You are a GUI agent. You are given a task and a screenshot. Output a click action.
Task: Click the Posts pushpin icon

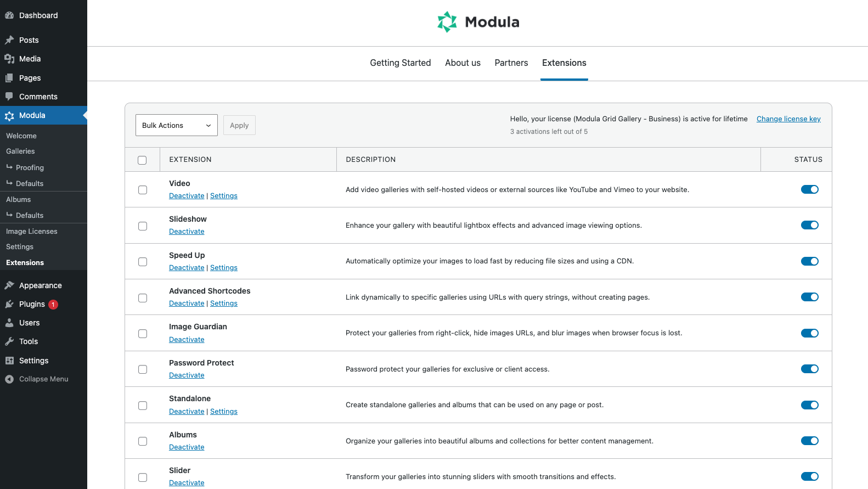(9, 40)
